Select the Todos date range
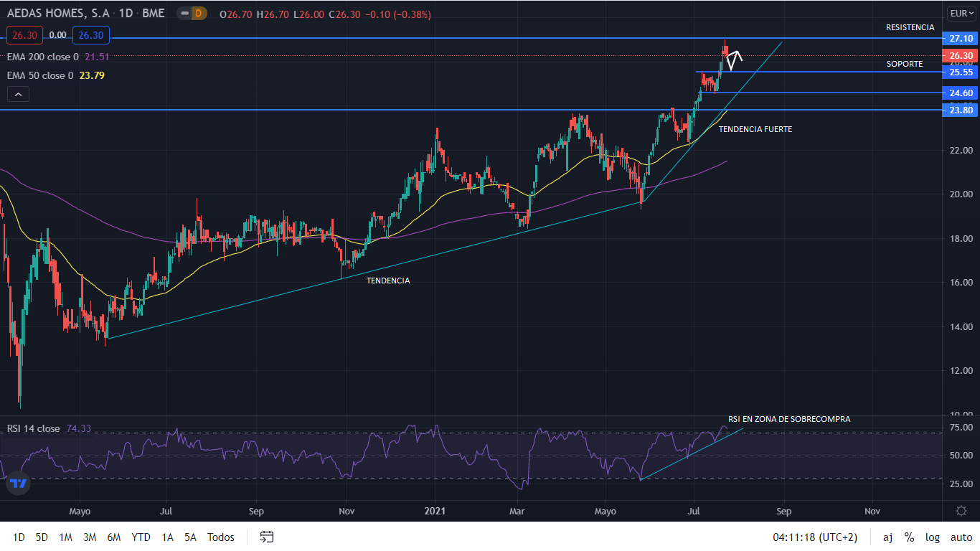Screen dimensions: 980x551 coord(220,537)
